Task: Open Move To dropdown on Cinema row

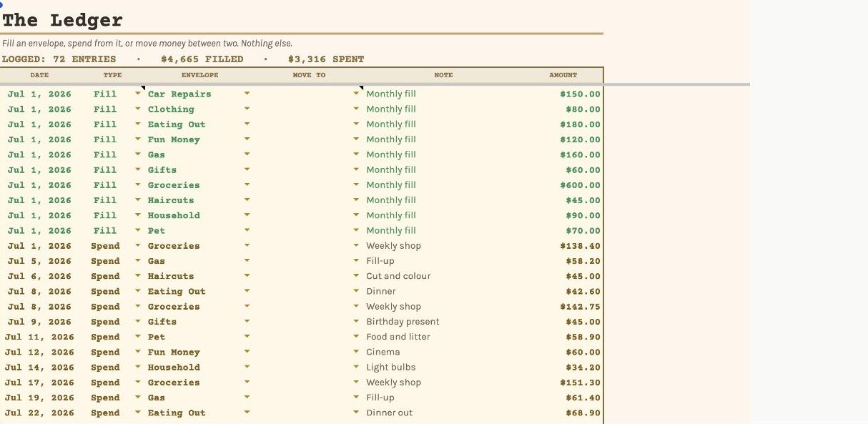Action: pyautogui.click(x=356, y=352)
